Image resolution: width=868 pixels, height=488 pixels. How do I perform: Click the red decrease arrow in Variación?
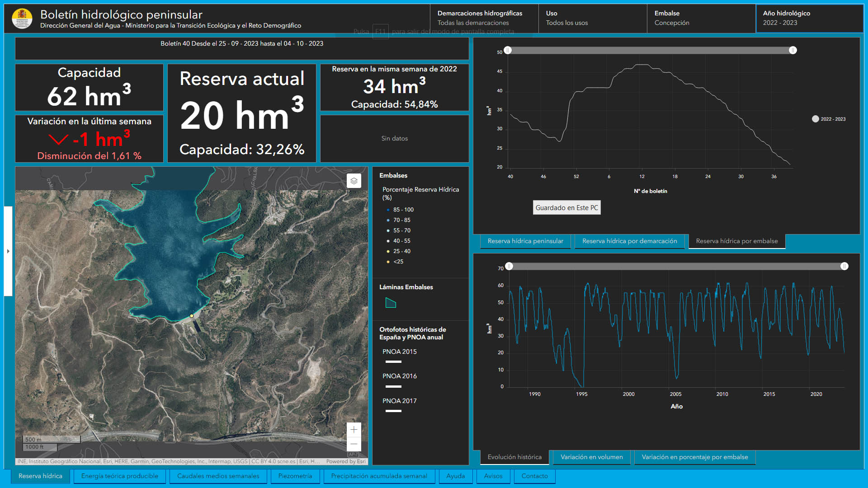(x=58, y=140)
